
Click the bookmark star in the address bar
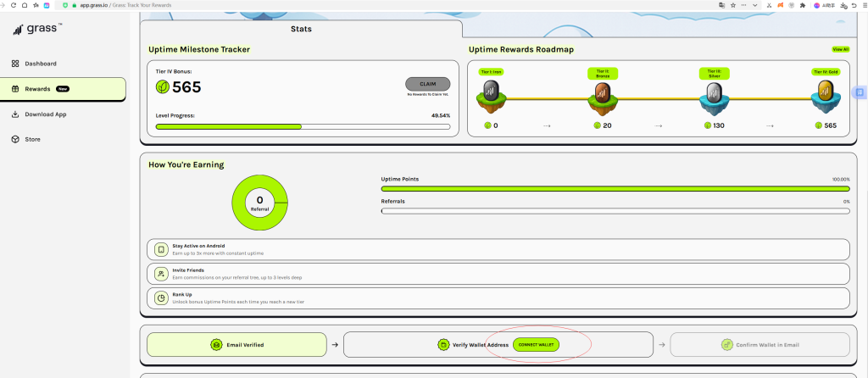point(733,5)
